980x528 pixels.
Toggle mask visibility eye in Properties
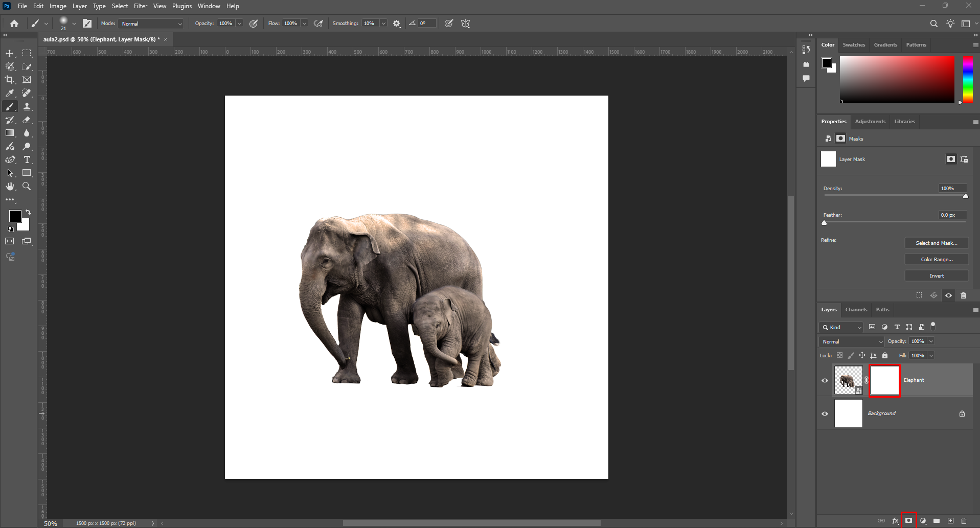948,295
